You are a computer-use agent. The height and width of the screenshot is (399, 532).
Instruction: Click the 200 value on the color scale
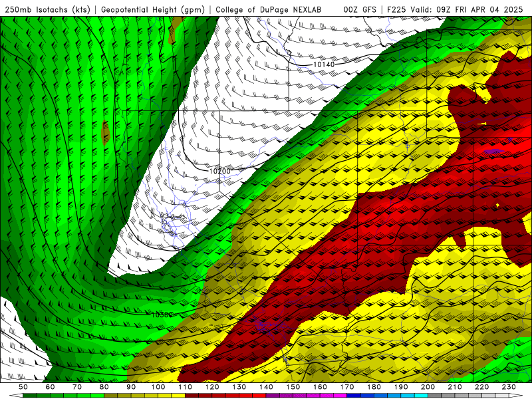pyautogui.click(x=428, y=387)
